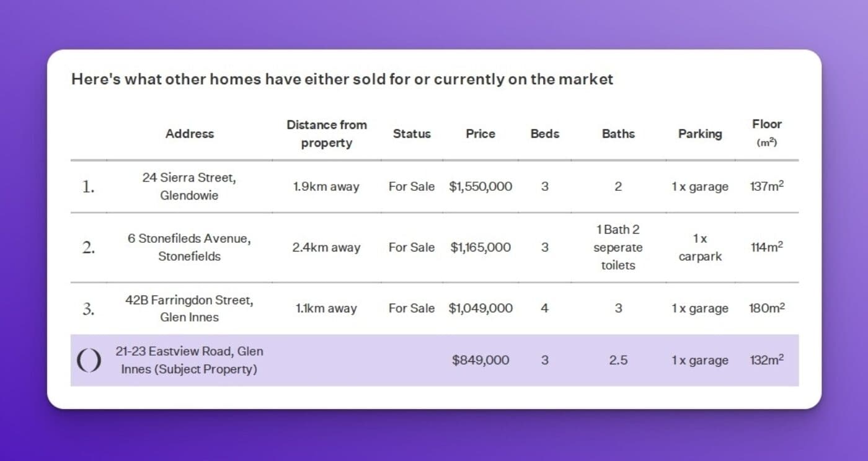This screenshot has height=461, width=868.
Task: Click the 1.1km away distance cell
Action: pyautogui.click(x=326, y=309)
